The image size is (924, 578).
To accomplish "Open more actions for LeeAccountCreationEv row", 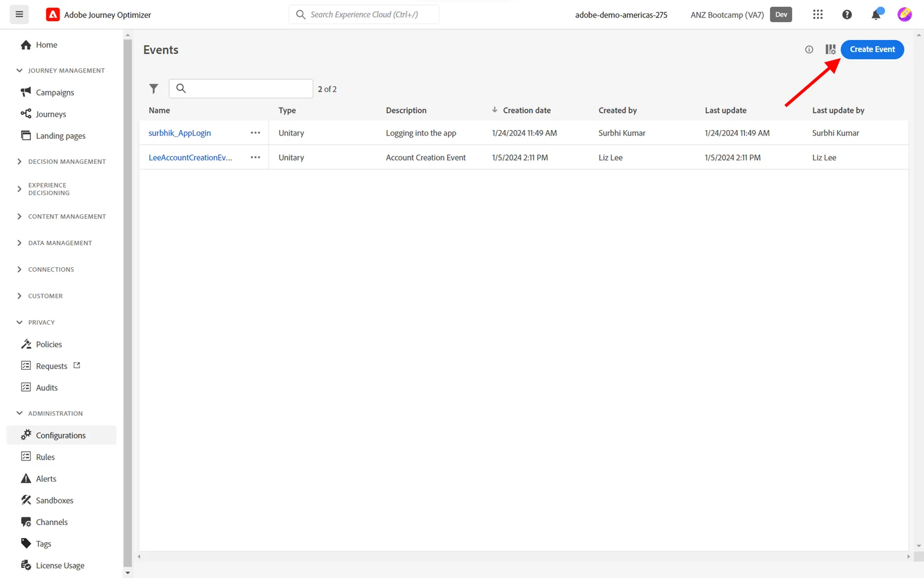I will [x=255, y=157].
